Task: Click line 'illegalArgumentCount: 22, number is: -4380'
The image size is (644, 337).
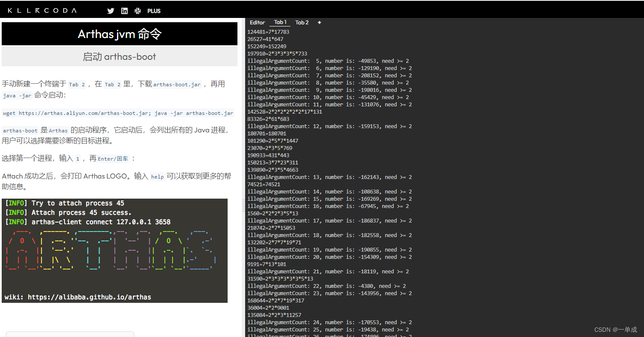Action: point(327,286)
